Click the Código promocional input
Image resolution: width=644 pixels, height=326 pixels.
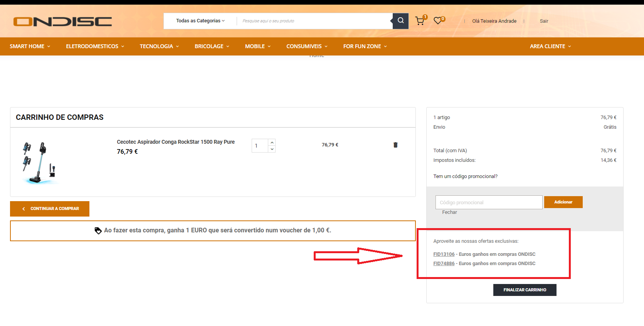tap(489, 202)
